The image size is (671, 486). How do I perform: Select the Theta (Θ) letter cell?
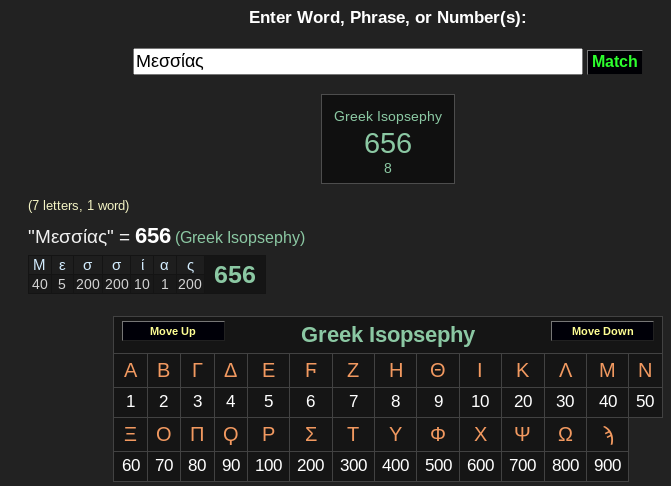pyautogui.click(x=438, y=371)
